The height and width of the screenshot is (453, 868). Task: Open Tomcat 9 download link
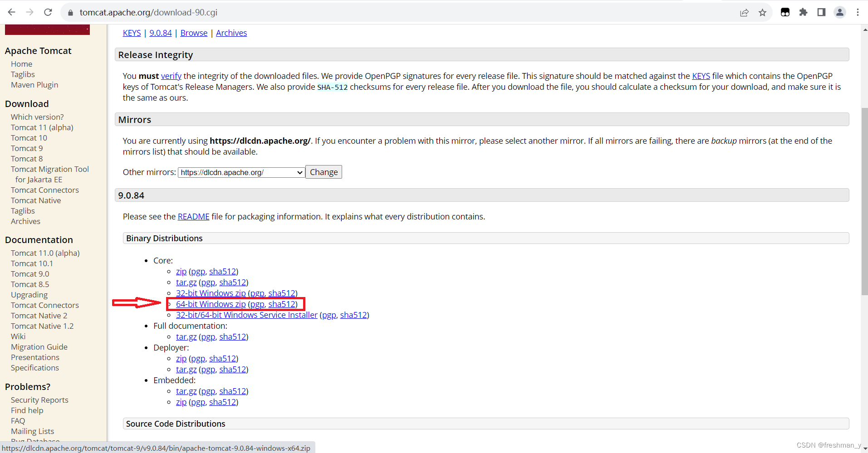pyautogui.click(x=27, y=148)
